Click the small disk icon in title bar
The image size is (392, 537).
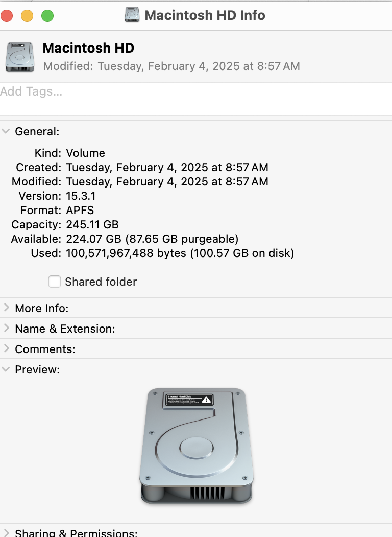[x=132, y=15]
